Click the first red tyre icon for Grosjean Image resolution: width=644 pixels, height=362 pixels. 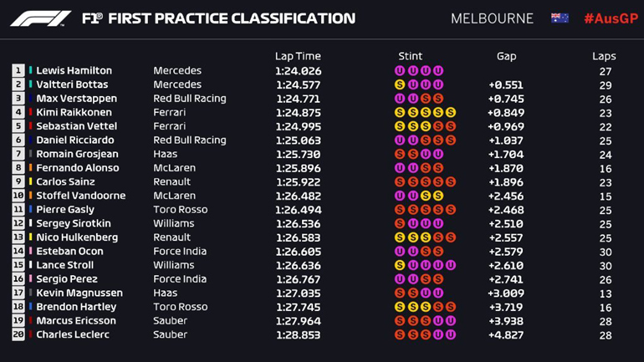[x=399, y=154]
